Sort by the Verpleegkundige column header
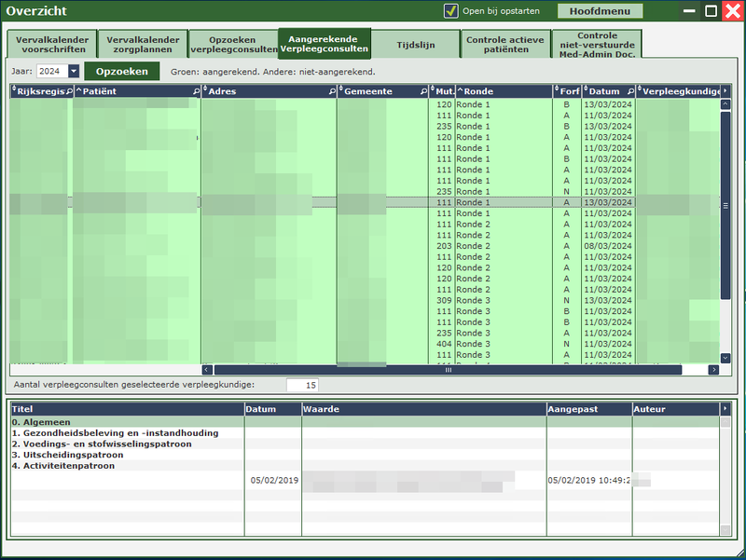 [681, 92]
